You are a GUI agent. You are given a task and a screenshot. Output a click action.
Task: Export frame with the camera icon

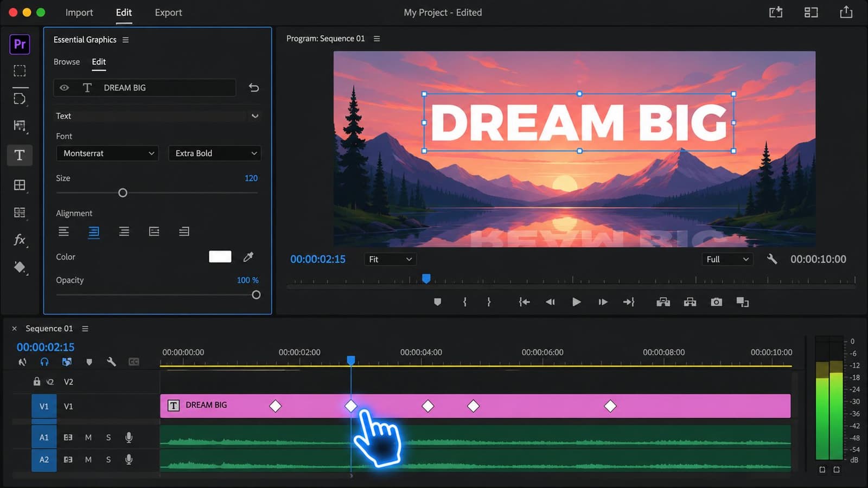coord(717,302)
